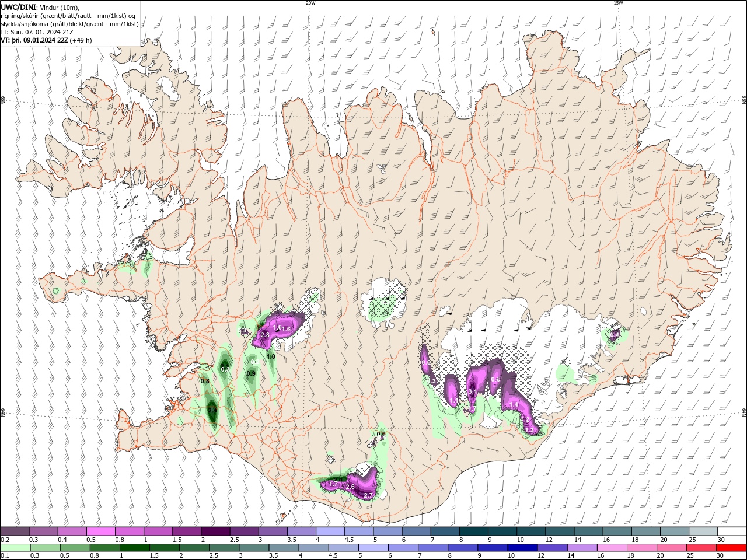Click the deep navy rain swatch labelled 10

(522, 548)
